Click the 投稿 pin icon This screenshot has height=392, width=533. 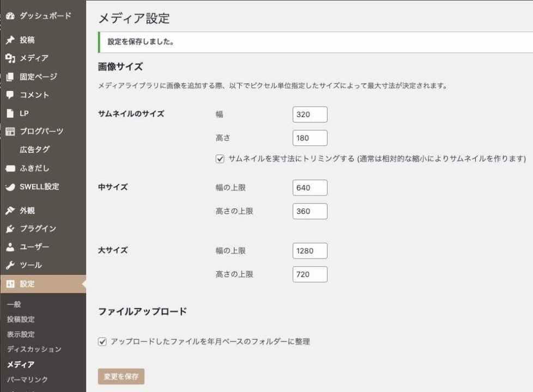coord(10,40)
